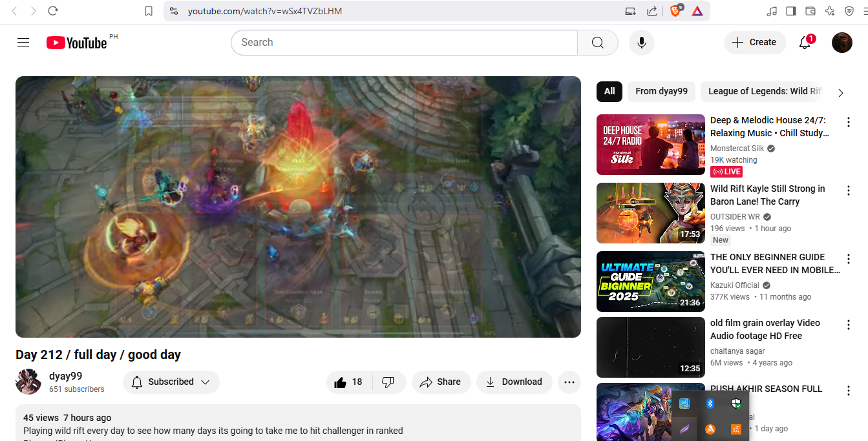Expand the Subscribed notification dropdown
This screenshot has width=868, height=441.
[171, 382]
